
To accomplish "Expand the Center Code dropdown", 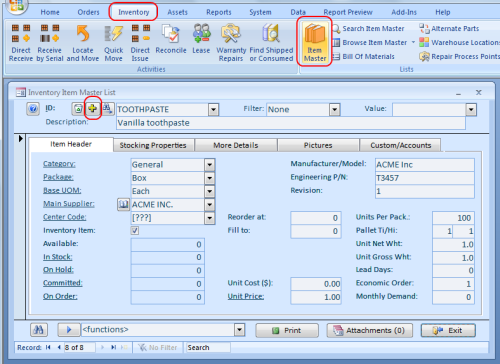I will point(209,218).
